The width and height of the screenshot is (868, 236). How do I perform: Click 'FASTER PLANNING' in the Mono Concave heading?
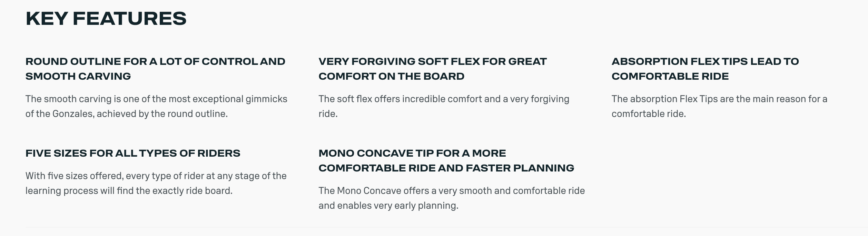[520, 168]
